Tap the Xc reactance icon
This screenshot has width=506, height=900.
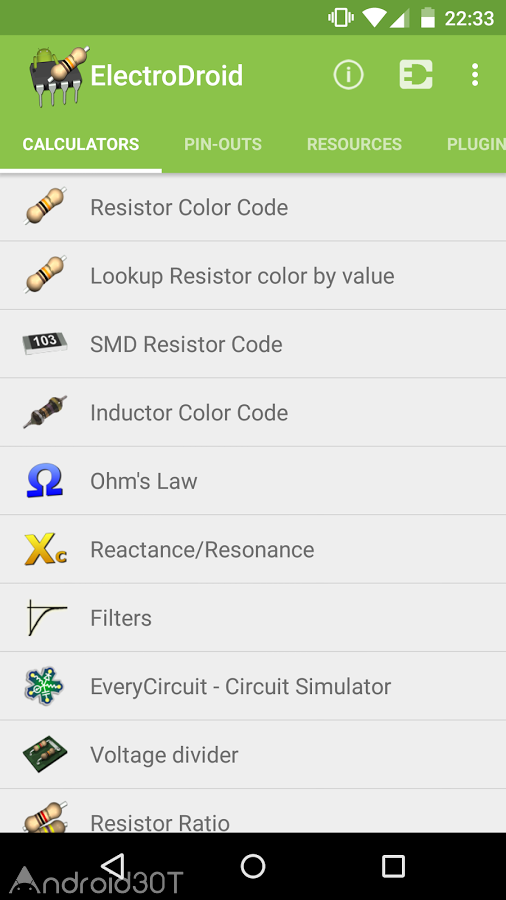click(45, 549)
